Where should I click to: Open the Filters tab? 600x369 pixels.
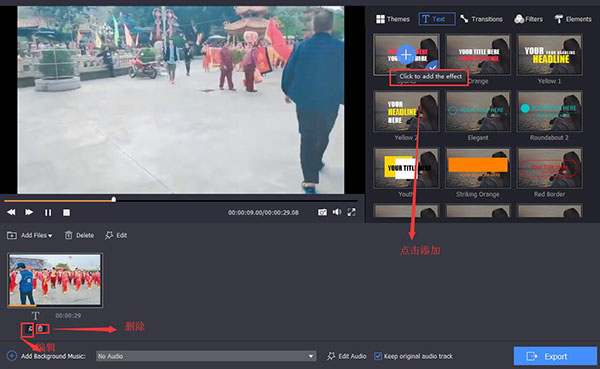tap(528, 19)
